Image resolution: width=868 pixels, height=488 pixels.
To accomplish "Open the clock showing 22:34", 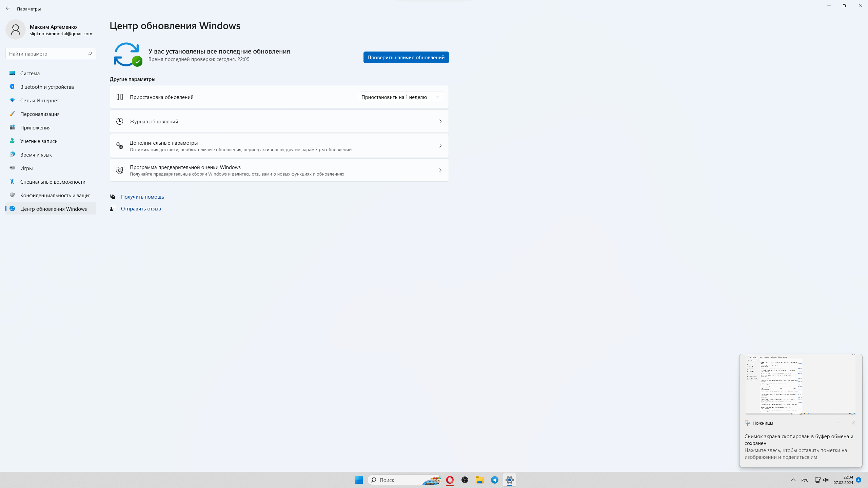I will coord(843,480).
